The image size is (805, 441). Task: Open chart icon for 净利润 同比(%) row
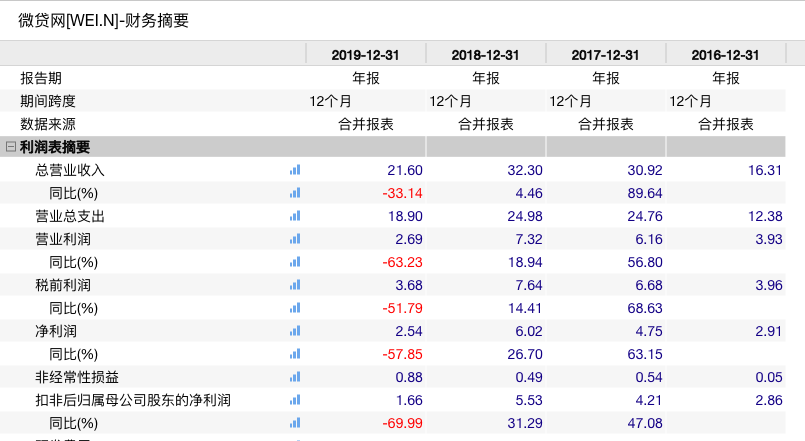point(295,354)
